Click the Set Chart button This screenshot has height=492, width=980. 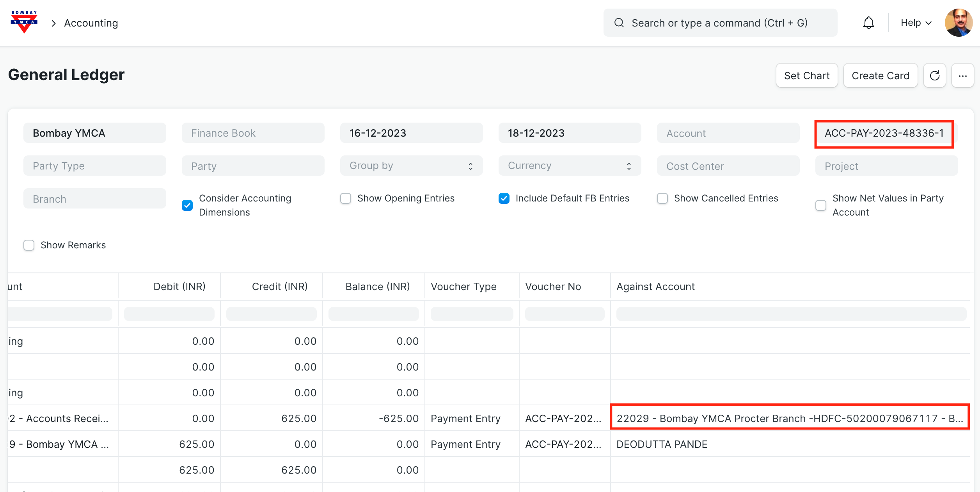click(x=807, y=76)
